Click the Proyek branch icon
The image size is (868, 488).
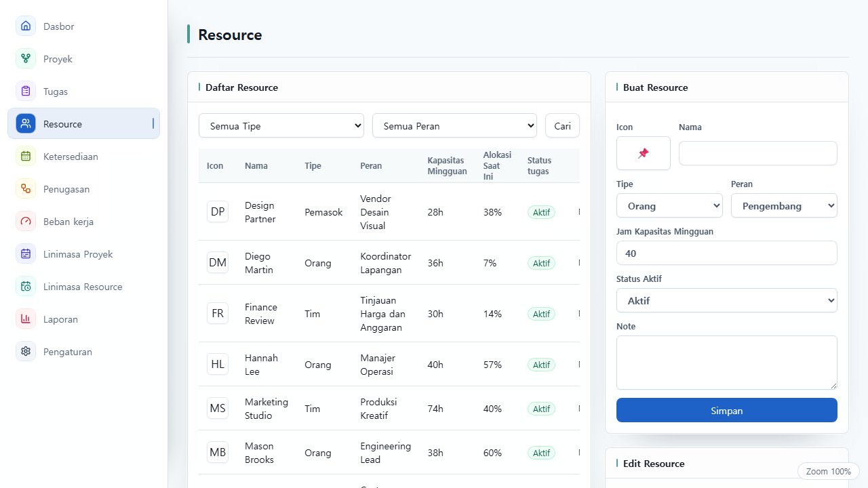(x=26, y=59)
